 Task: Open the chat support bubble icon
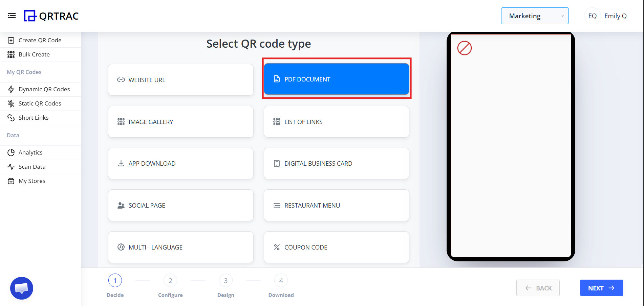pos(21,288)
